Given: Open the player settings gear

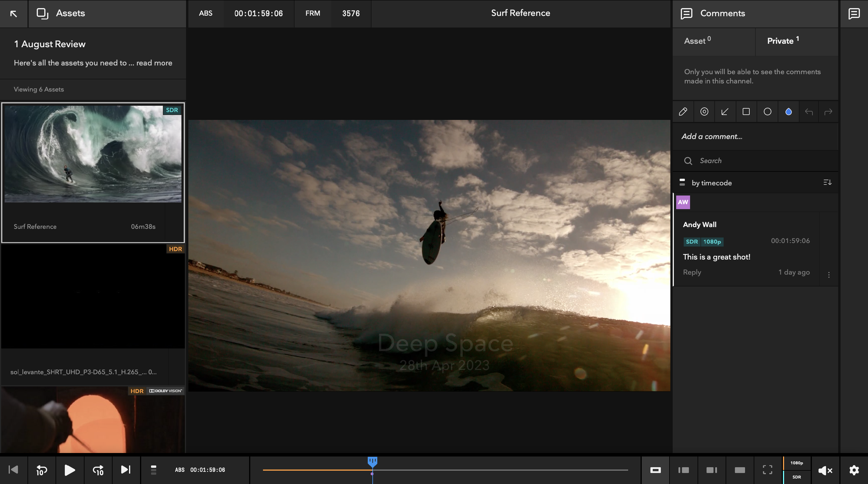Looking at the screenshot, I should point(854,470).
